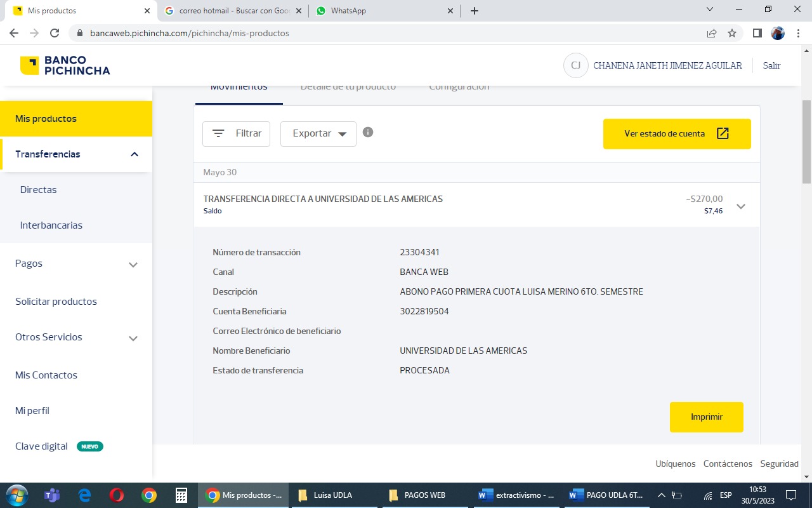The width and height of the screenshot is (812, 508).
Task: Click the Salir logout link
Action: [771, 65]
